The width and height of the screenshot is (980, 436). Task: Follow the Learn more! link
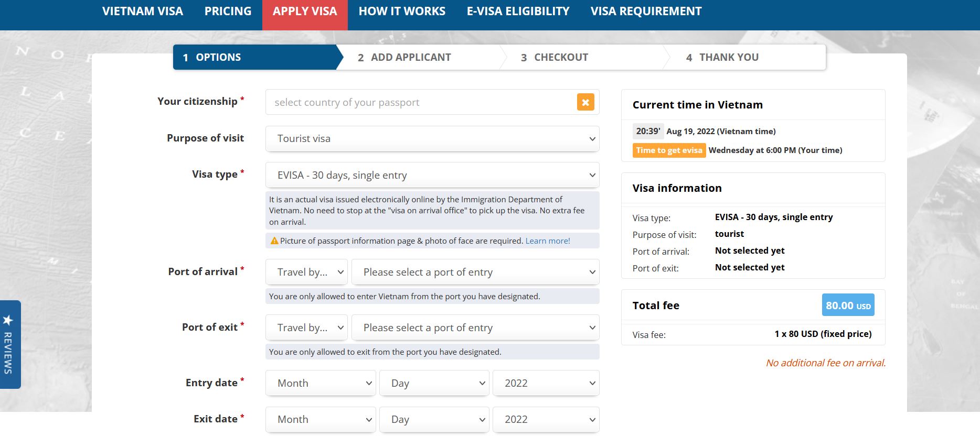pyautogui.click(x=548, y=241)
